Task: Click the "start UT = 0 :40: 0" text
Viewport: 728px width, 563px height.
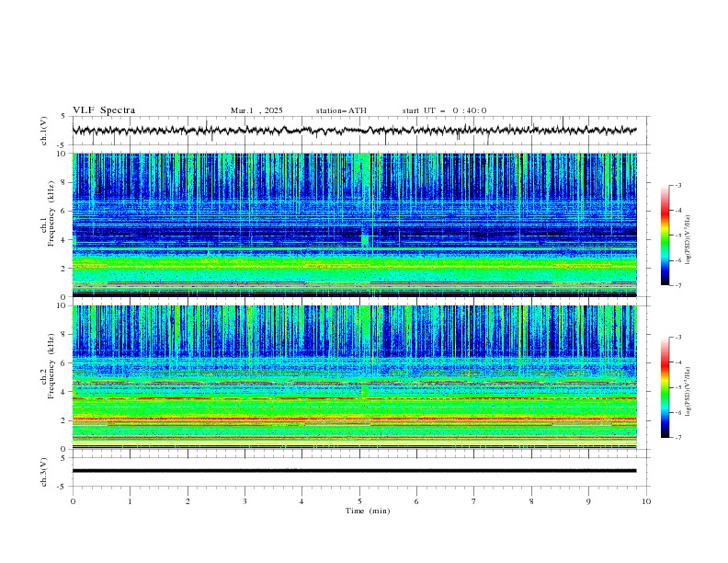Action: click(x=444, y=110)
